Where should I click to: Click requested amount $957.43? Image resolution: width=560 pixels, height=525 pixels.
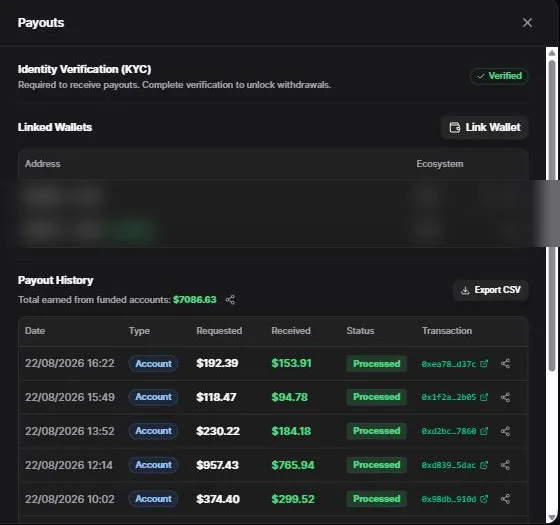(x=217, y=465)
